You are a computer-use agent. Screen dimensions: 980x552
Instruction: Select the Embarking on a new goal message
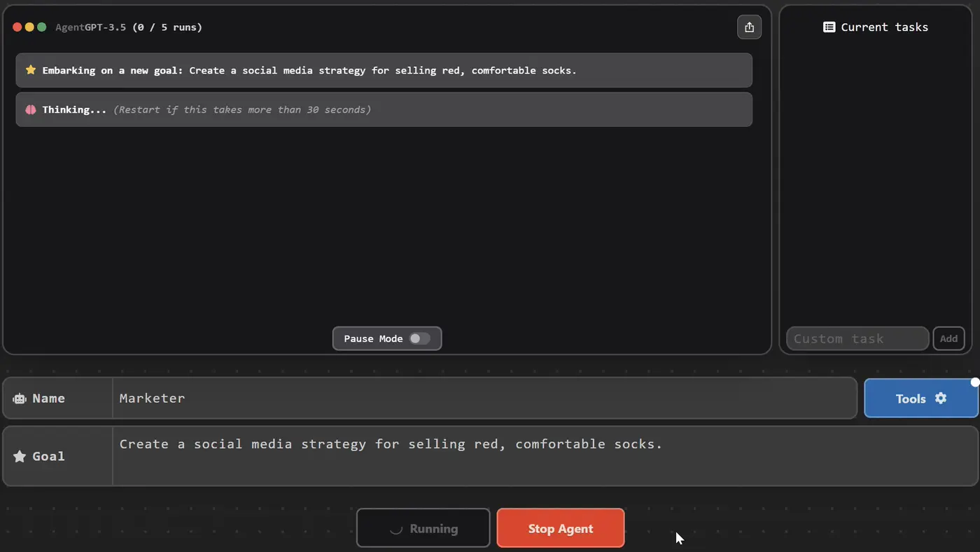384,71
